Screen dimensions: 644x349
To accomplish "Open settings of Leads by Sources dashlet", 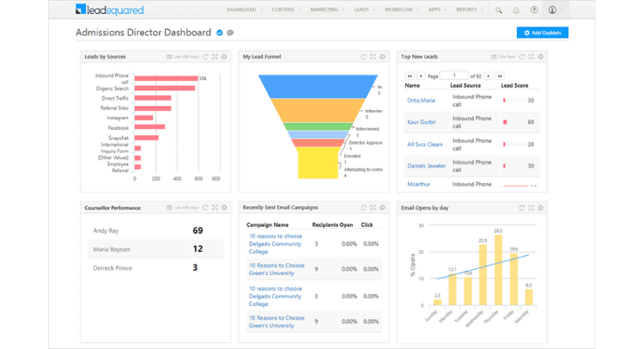I will pos(224,57).
